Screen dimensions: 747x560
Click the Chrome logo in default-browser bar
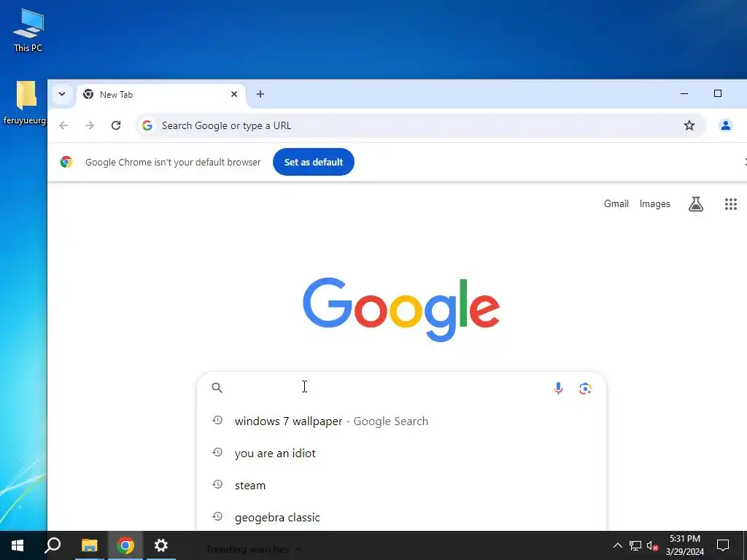66,162
